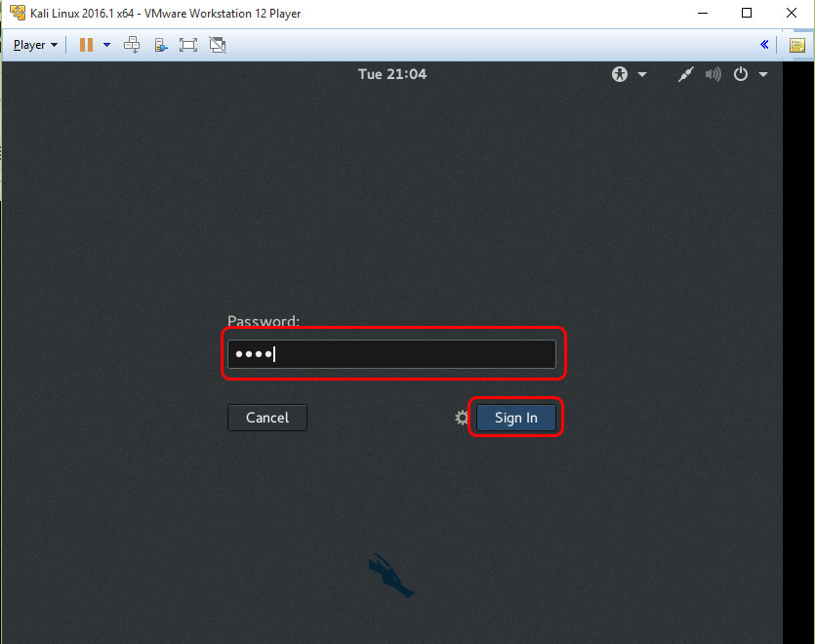This screenshot has width=815, height=644.
Task: Click the Cancel button
Action: tap(267, 418)
